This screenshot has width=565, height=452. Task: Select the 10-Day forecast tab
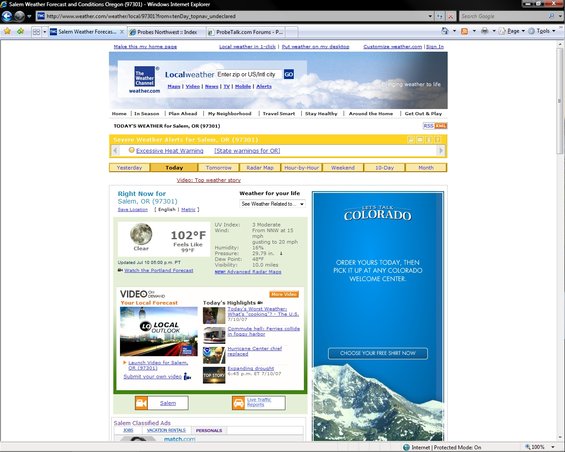[x=384, y=168]
